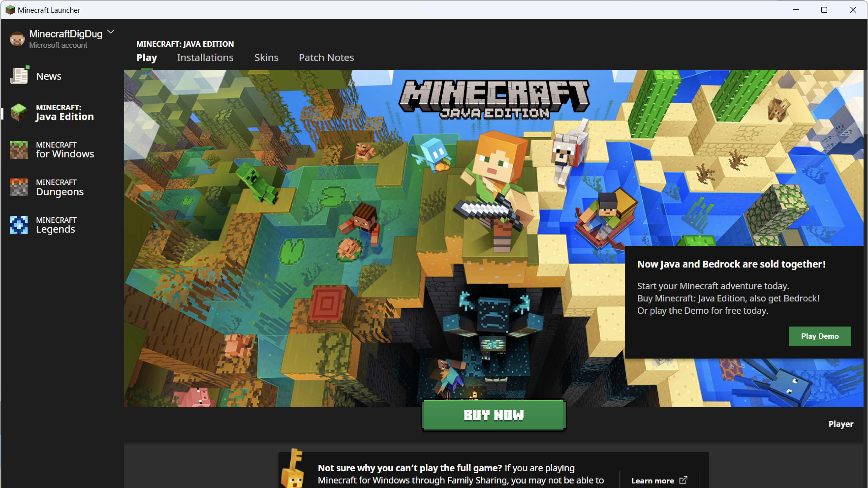The width and height of the screenshot is (868, 488).
Task: Expand the Player dropdown at bottom right
Action: point(841,423)
